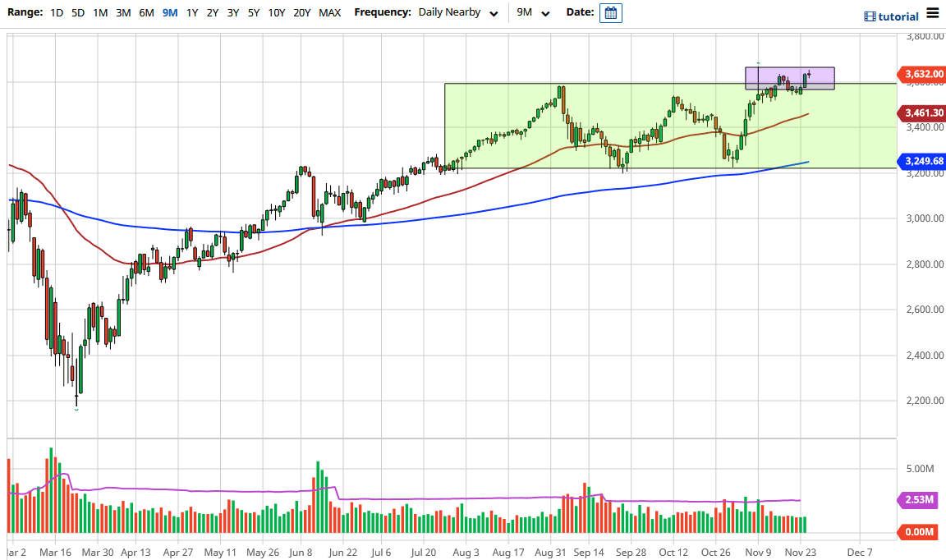Set range to 5D

(78, 12)
